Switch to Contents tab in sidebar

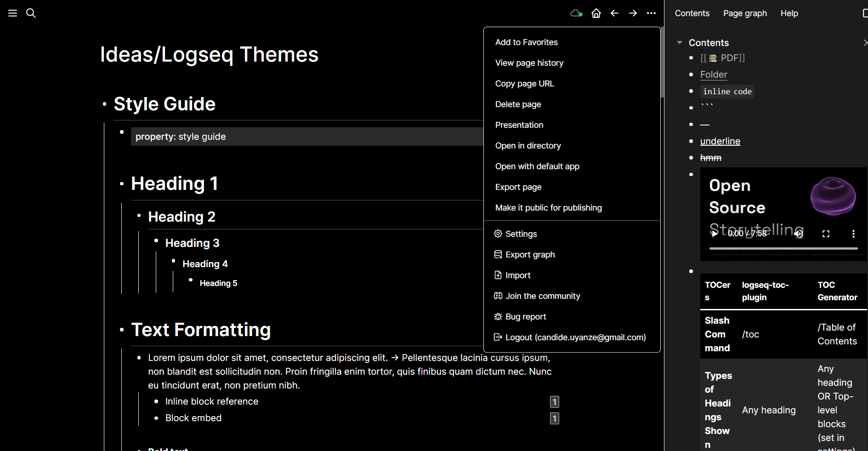pos(692,13)
